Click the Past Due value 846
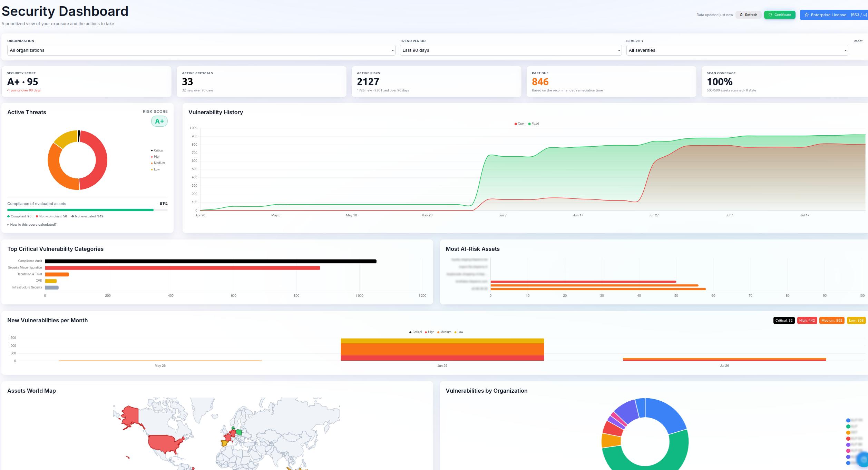This screenshot has width=868, height=470. click(x=540, y=82)
